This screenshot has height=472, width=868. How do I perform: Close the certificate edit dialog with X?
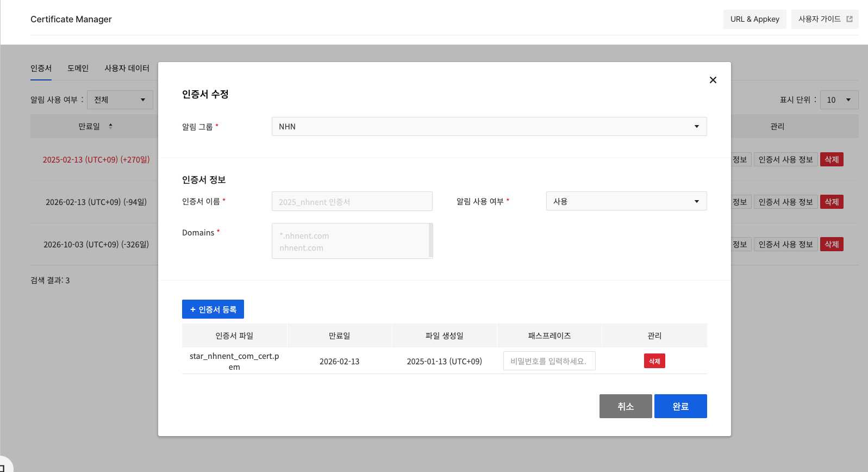coord(713,80)
